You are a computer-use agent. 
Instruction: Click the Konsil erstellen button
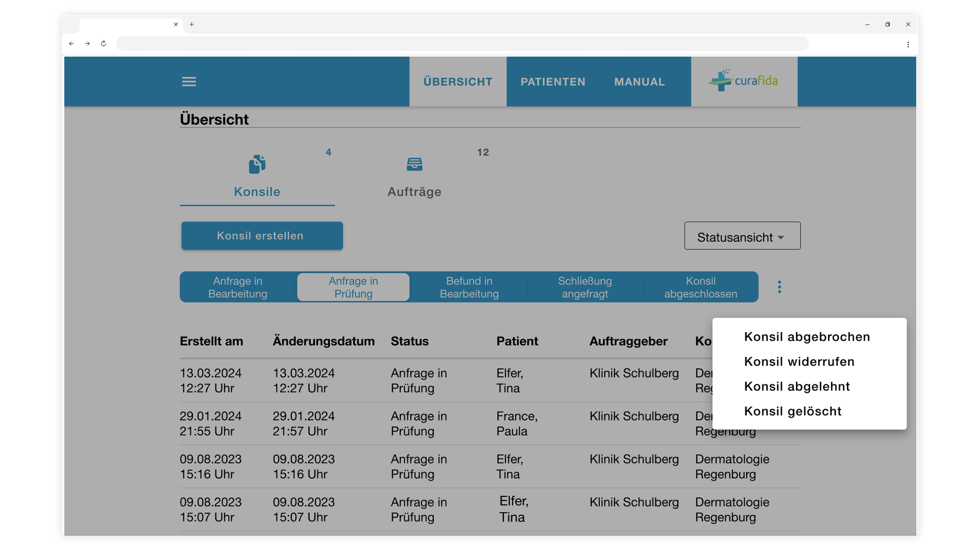pos(262,236)
